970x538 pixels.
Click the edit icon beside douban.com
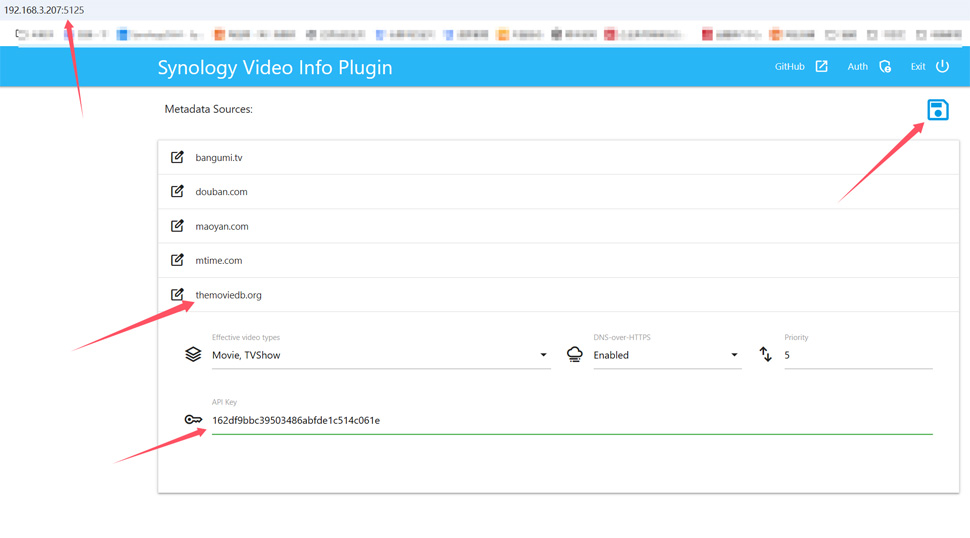pyautogui.click(x=177, y=191)
